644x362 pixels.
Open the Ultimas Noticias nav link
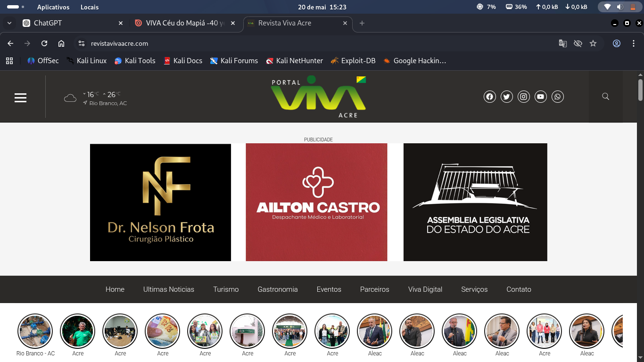169,289
